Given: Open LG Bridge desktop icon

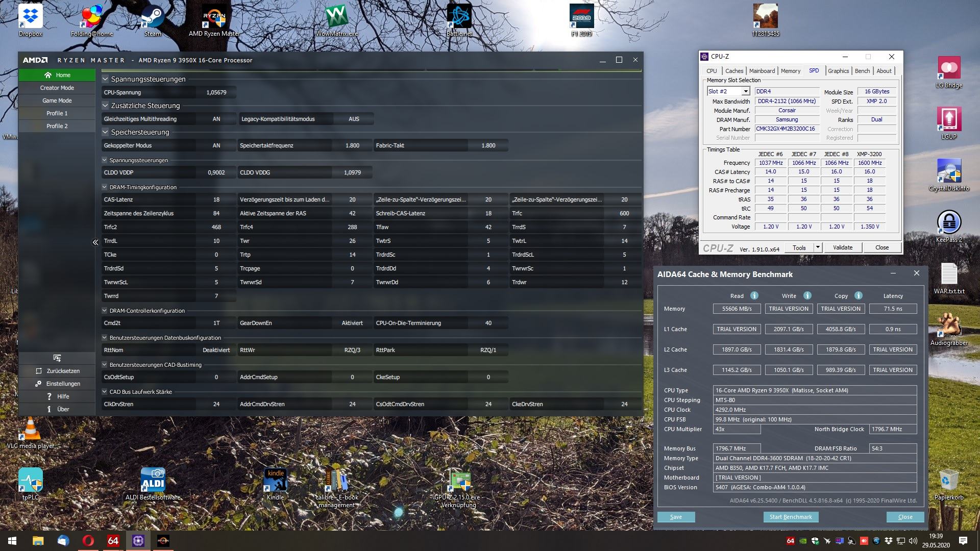Looking at the screenshot, I should (949, 72).
